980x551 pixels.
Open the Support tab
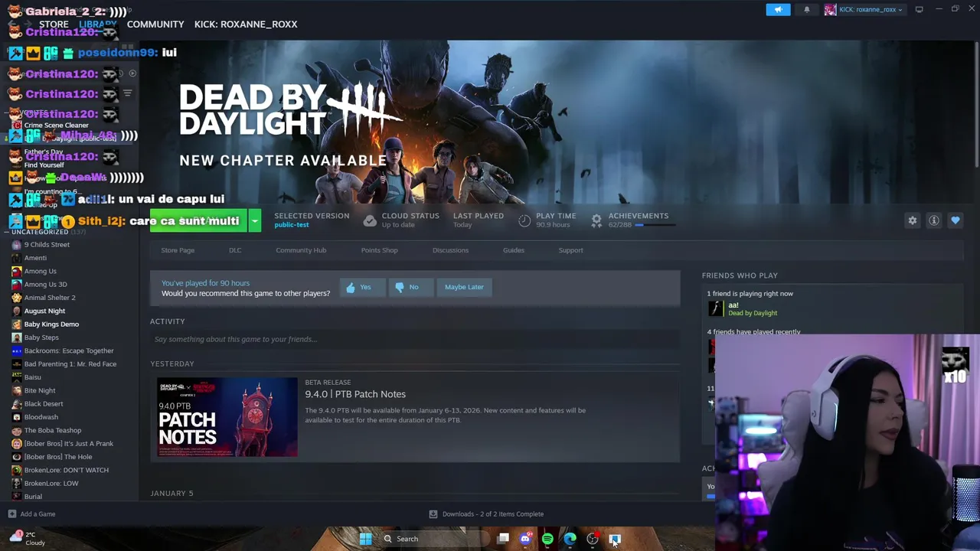pyautogui.click(x=570, y=250)
